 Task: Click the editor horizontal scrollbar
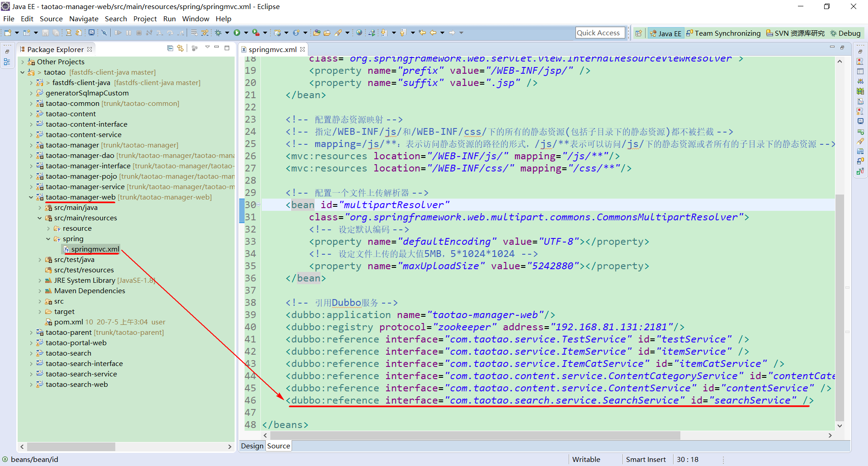pos(475,435)
